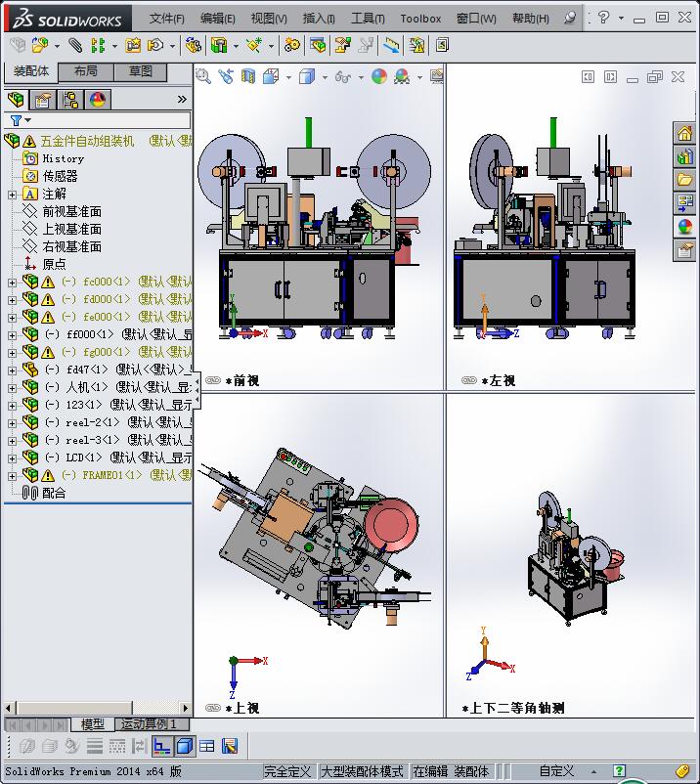Click the Assembly Features icon

coord(219,46)
